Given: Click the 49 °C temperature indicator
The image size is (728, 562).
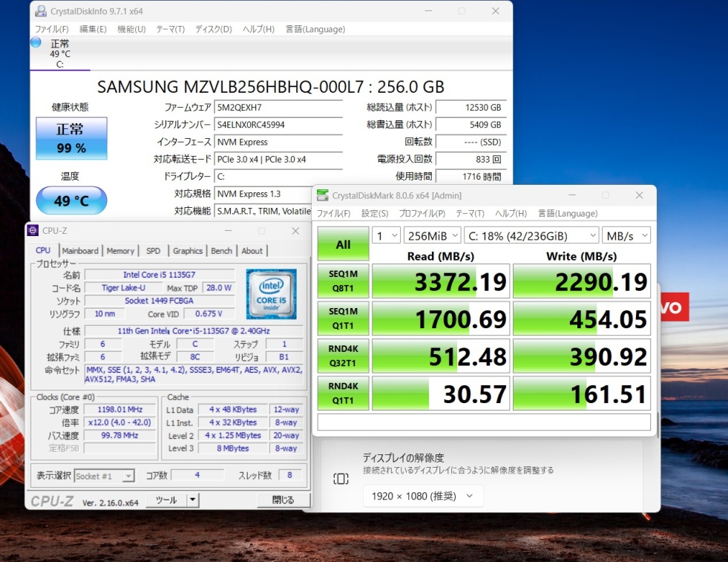Looking at the screenshot, I should tap(71, 200).
